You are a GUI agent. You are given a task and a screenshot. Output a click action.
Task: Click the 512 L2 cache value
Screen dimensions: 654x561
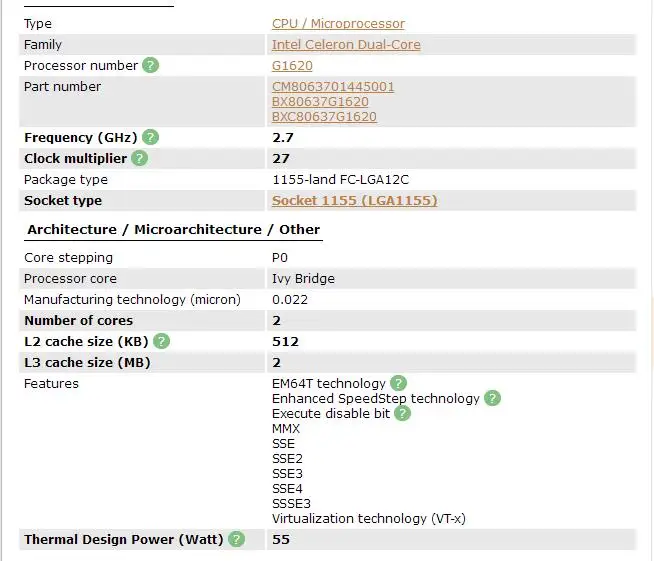(x=285, y=342)
